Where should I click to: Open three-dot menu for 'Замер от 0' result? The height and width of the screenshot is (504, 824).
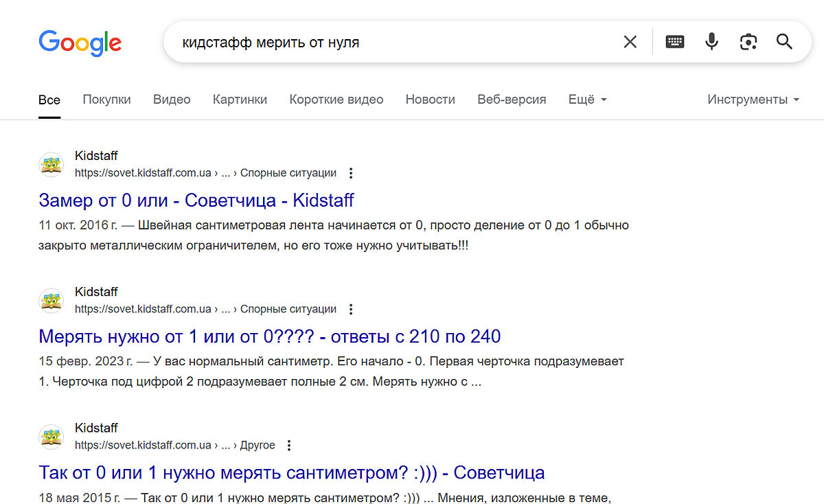pyautogui.click(x=351, y=173)
